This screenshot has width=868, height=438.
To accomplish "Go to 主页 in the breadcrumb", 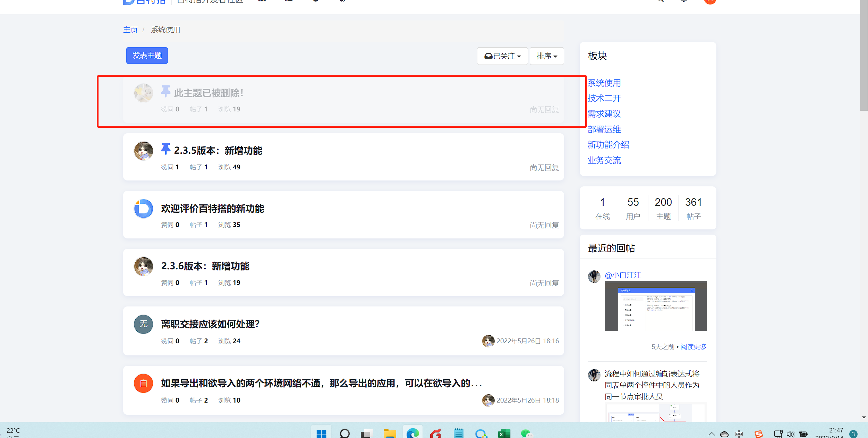I will tap(130, 30).
